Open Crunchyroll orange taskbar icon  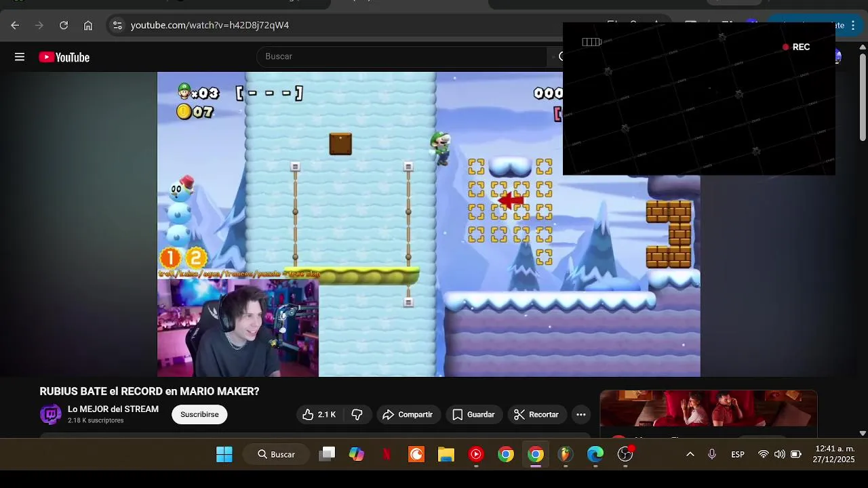(x=416, y=454)
